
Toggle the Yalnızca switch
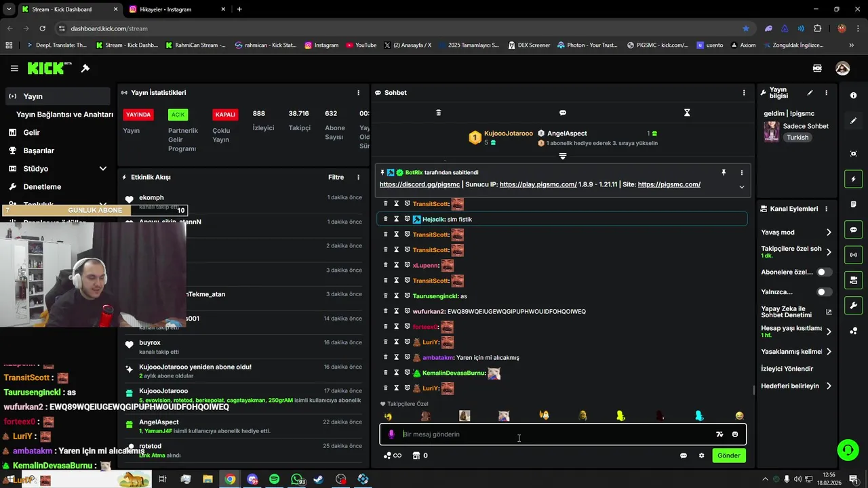coord(824,292)
